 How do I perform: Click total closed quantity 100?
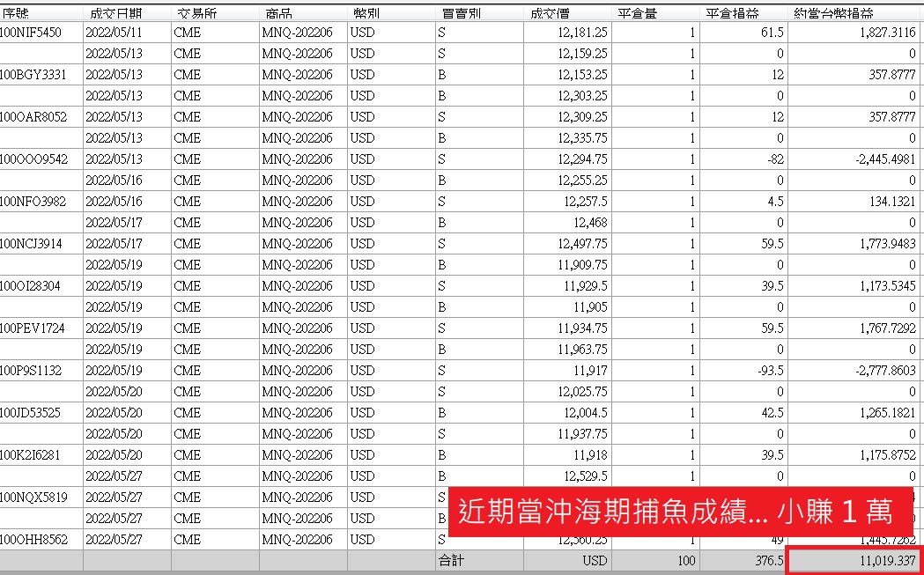[x=686, y=561]
